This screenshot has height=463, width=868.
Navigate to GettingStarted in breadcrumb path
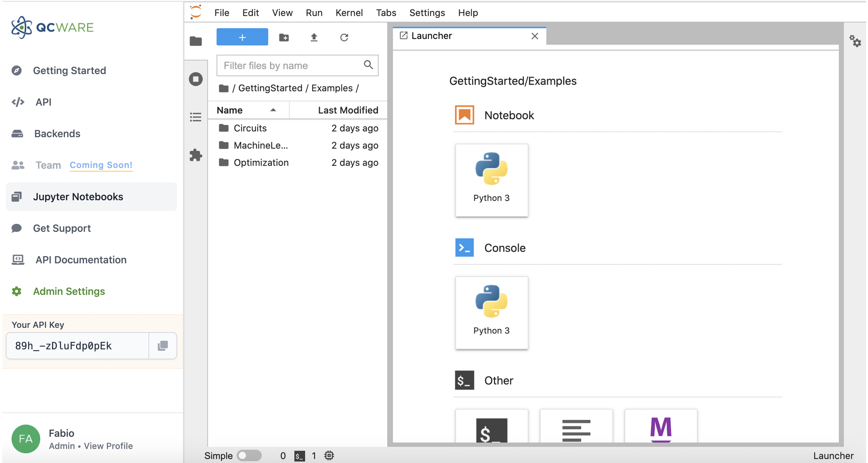pos(270,88)
